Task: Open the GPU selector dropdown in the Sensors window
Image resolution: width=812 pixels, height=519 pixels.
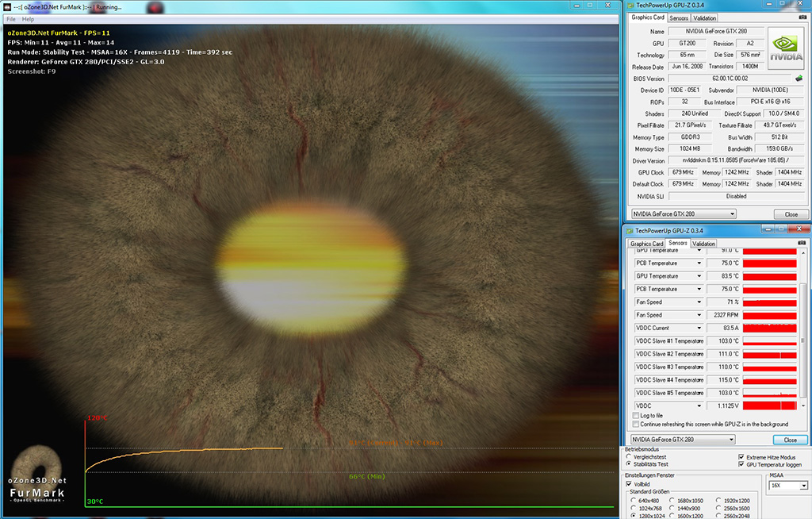Action: [683, 440]
